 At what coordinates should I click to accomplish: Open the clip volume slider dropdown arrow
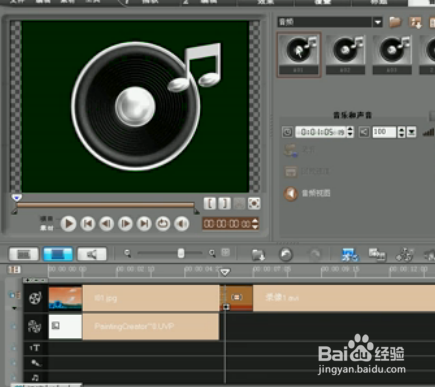click(412, 132)
